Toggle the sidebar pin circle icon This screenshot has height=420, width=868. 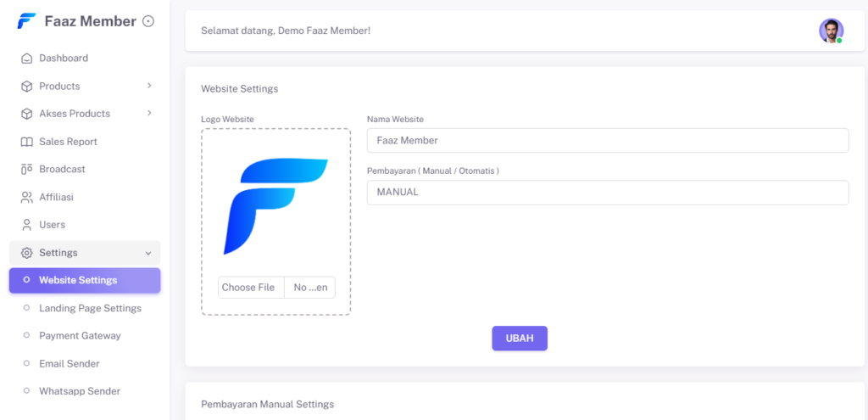click(x=148, y=21)
